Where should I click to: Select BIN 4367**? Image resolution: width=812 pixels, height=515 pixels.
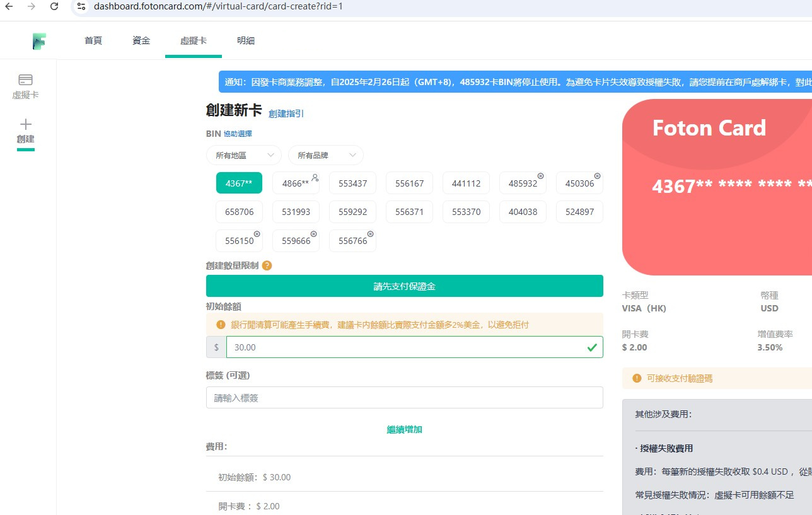[x=239, y=183]
